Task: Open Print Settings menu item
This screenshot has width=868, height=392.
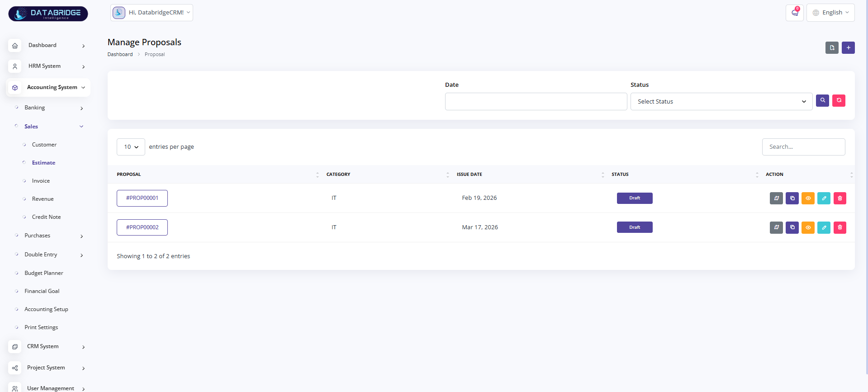Action: click(41, 327)
